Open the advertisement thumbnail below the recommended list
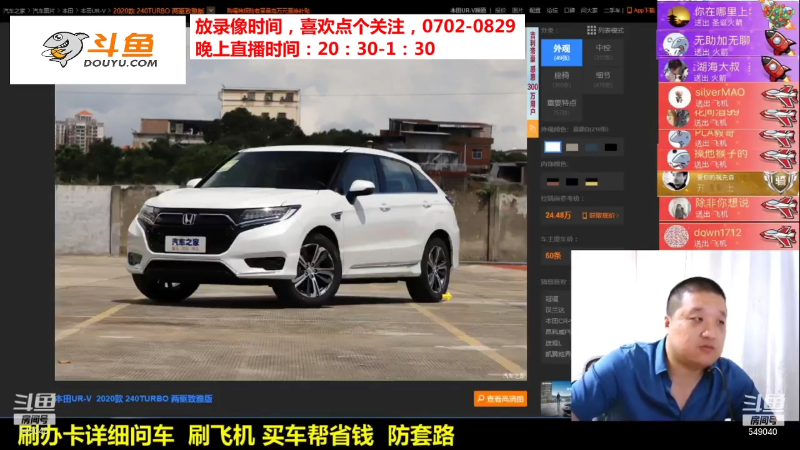Image resolution: width=800 pixels, height=450 pixels. pyautogui.click(x=556, y=398)
